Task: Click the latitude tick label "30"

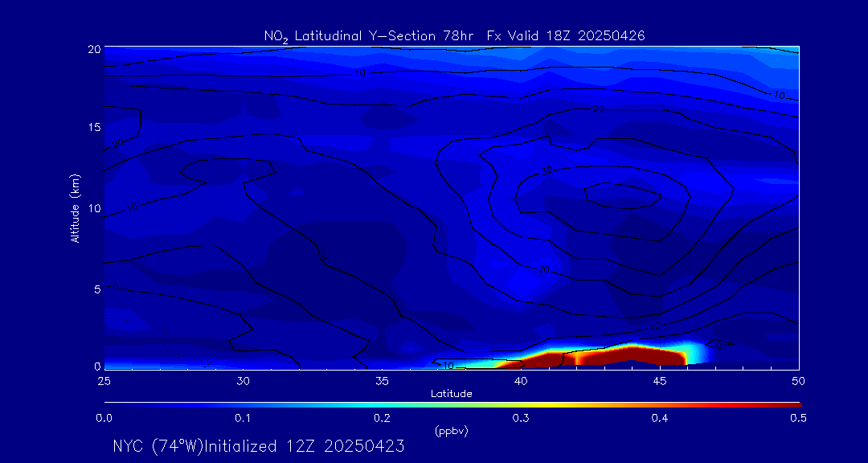Action: 243,381
